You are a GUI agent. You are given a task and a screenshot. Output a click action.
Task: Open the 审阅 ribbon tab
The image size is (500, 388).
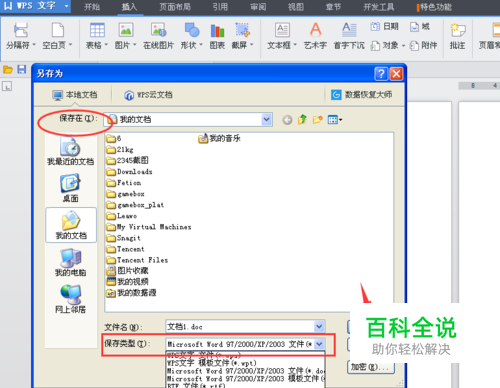(258, 7)
